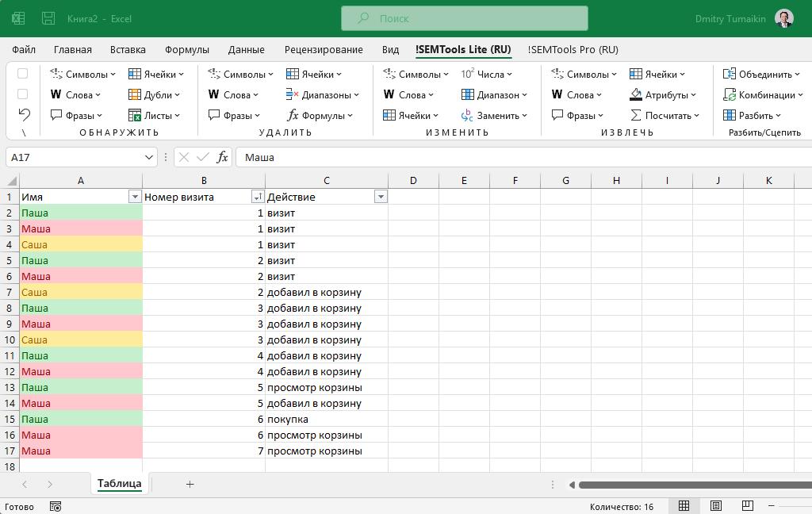Image resolution: width=812 pixels, height=514 pixels.
Task: Open the Комбинации tool
Action: point(762,95)
